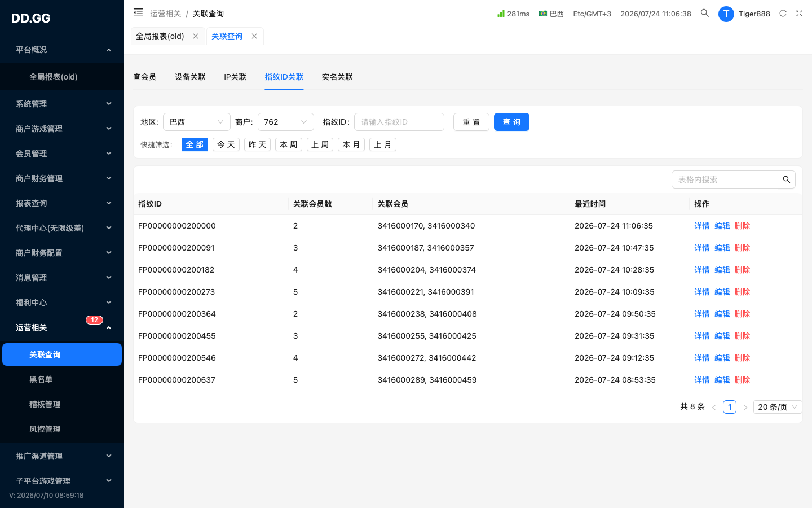The image size is (812, 508).
Task: Collapse the 运营相关 menu
Action: pos(62,327)
